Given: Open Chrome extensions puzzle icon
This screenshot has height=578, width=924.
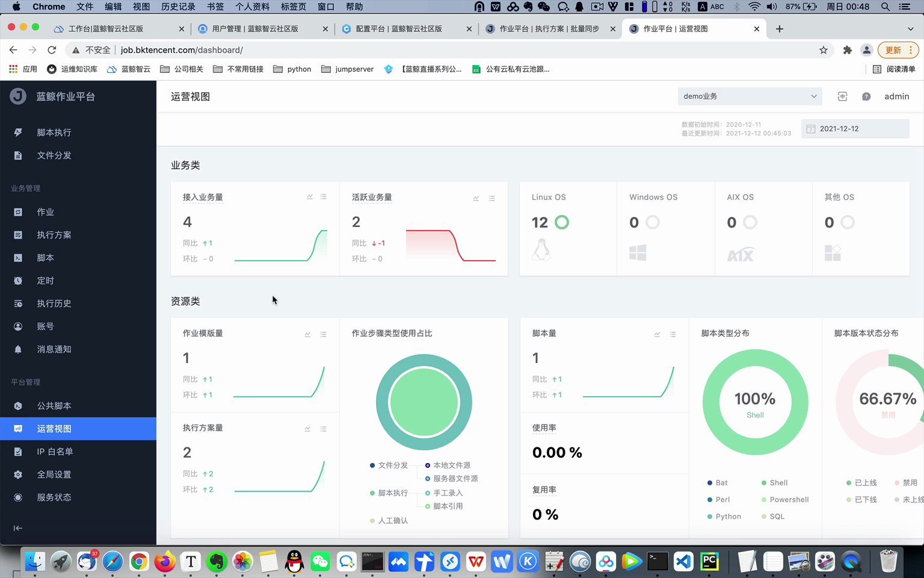Looking at the screenshot, I should [848, 50].
